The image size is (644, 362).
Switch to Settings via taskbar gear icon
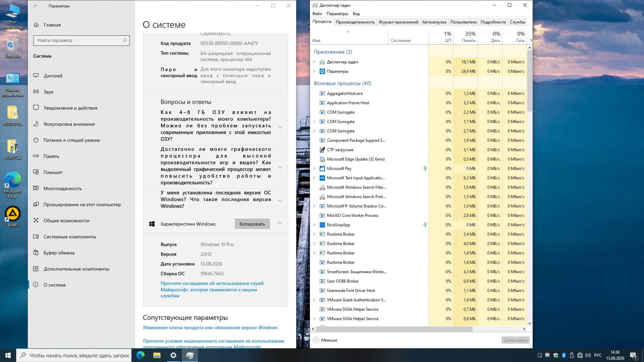click(173, 355)
